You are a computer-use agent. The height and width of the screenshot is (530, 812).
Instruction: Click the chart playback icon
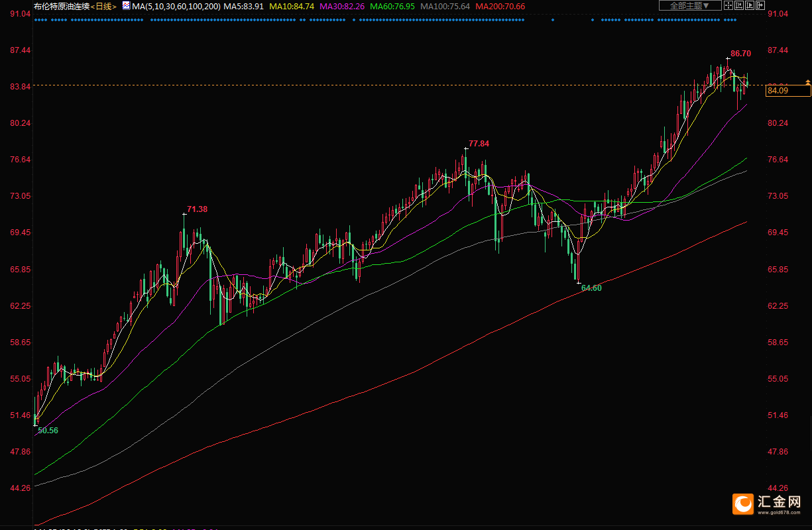coord(750,5)
